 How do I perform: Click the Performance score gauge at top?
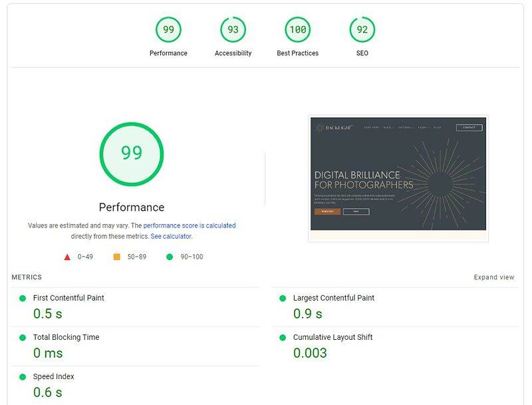[x=168, y=30]
